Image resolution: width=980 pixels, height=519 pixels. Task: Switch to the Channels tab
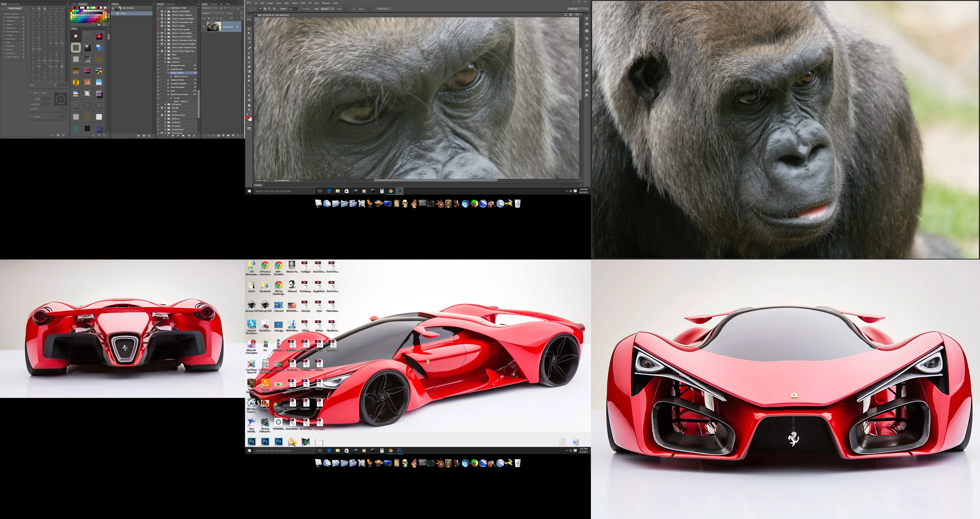(x=213, y=4)
